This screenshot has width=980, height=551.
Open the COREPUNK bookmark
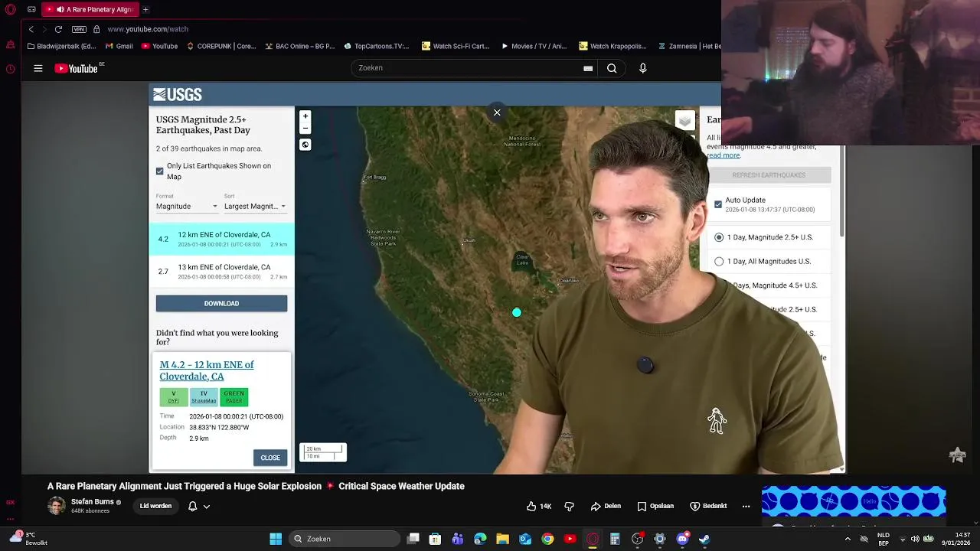220,46
